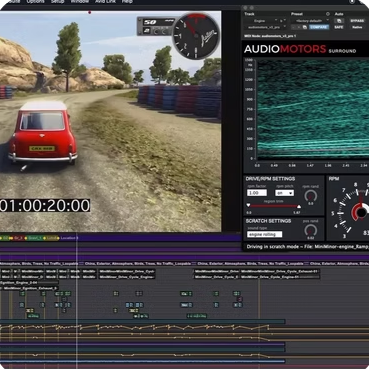The image size is (369, 369).
Task: Click the Driving in scratch mode status text
Action: (x=307, y=247)
